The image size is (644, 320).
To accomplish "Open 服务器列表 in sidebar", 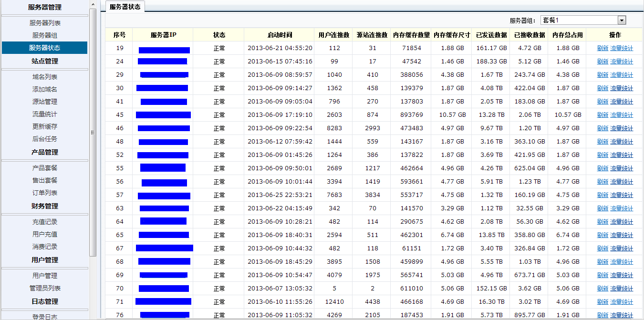I will [x=45, y=23].
